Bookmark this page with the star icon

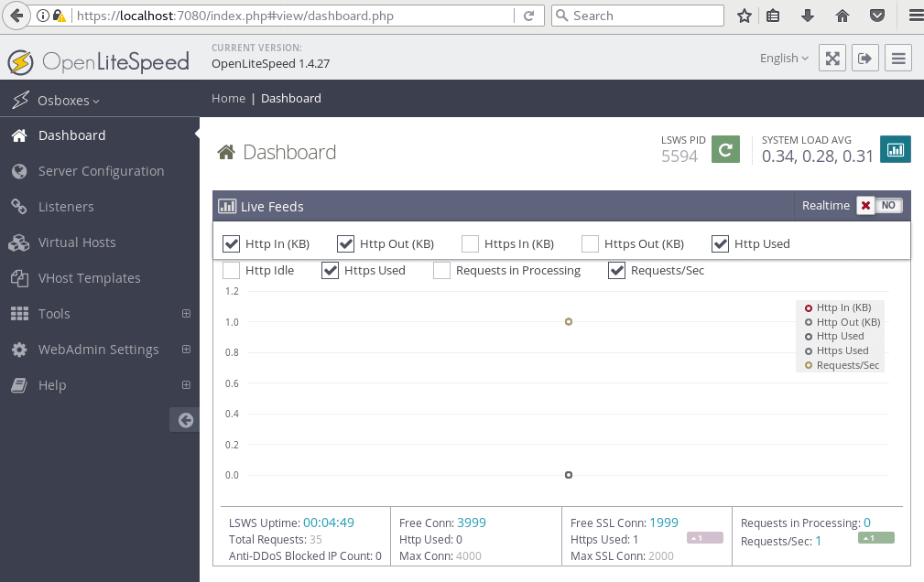[745, 16]
